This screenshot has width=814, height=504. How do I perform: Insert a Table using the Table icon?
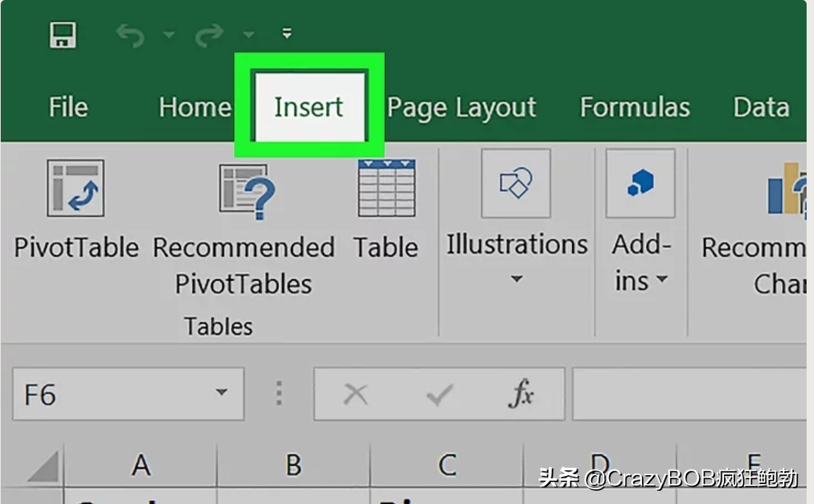coord(387,188)
